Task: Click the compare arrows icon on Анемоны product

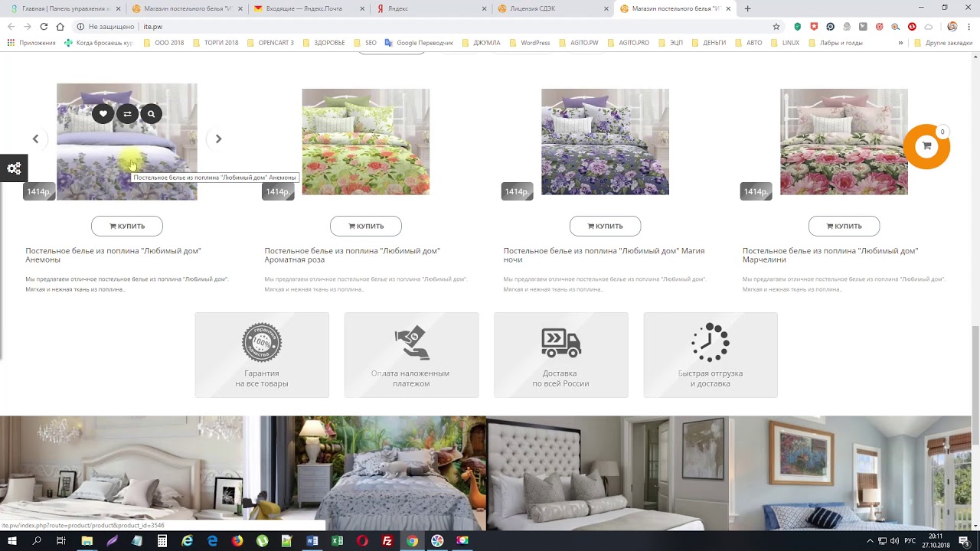Action: [127, 114]
